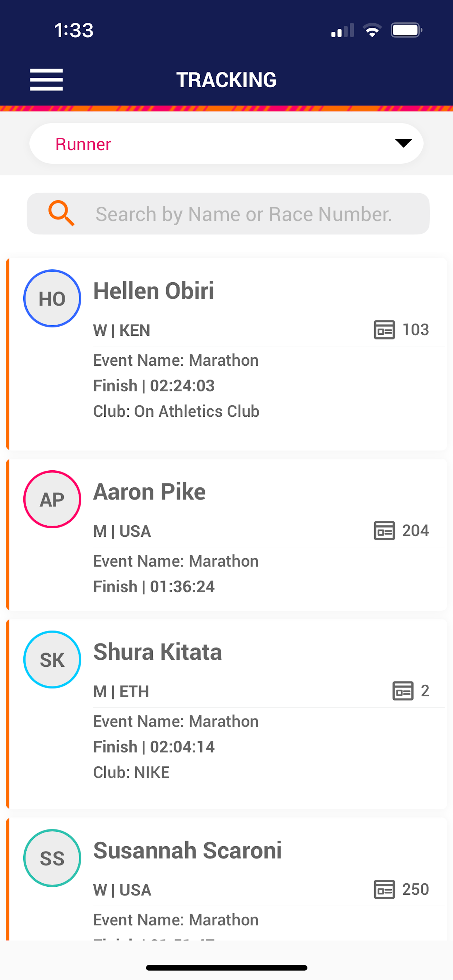Viewport: 453px width, 980px height.
Task: Tap the battery status indicator
Action: tap(406, 30)
